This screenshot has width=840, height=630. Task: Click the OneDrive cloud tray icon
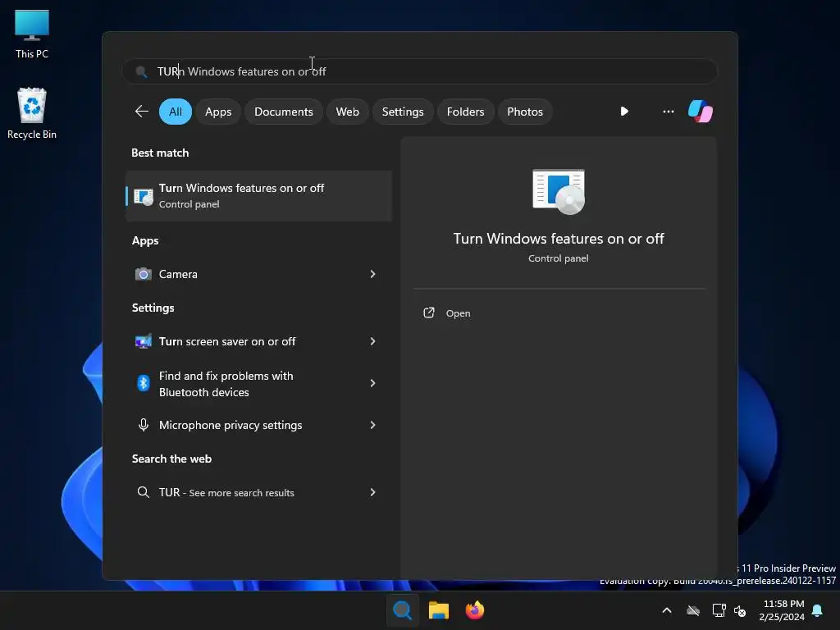tap(693, 610)
